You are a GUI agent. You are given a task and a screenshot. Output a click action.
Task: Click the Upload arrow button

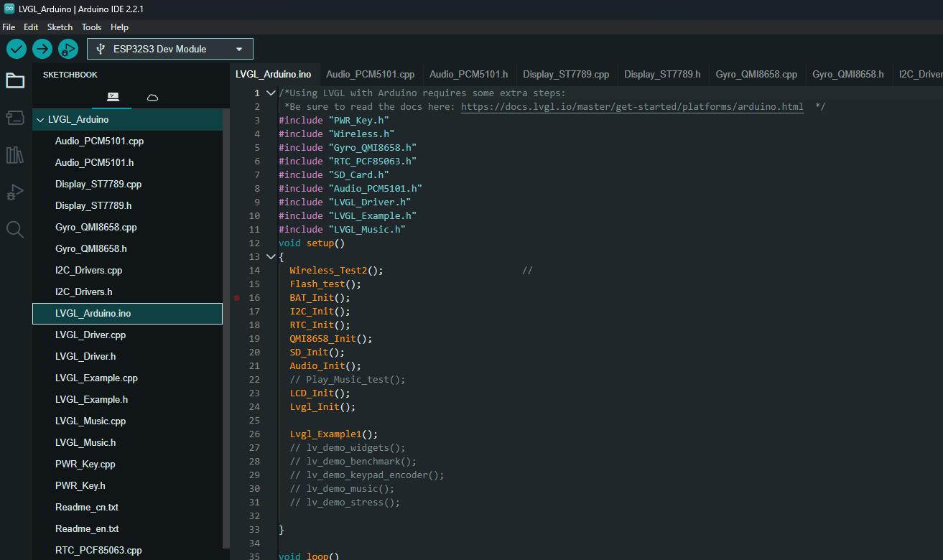point(42,49)
